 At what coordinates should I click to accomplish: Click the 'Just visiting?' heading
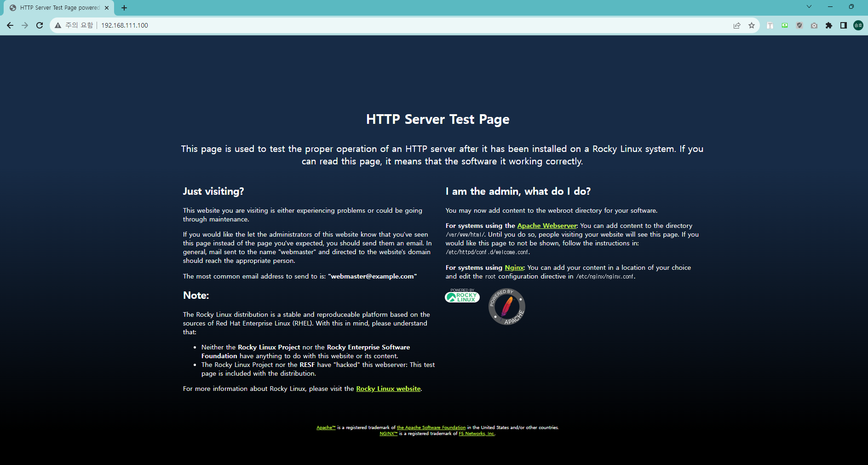click(213, 192)
